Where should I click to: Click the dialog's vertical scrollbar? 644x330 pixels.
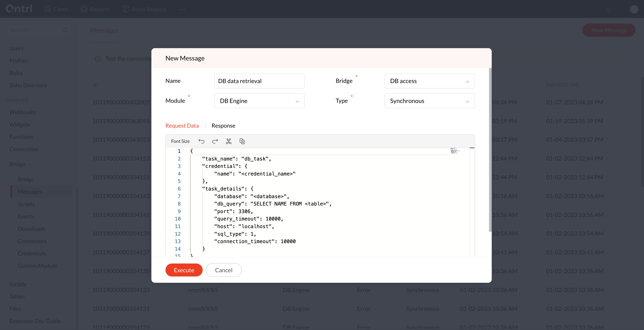[x=490, y=150]
